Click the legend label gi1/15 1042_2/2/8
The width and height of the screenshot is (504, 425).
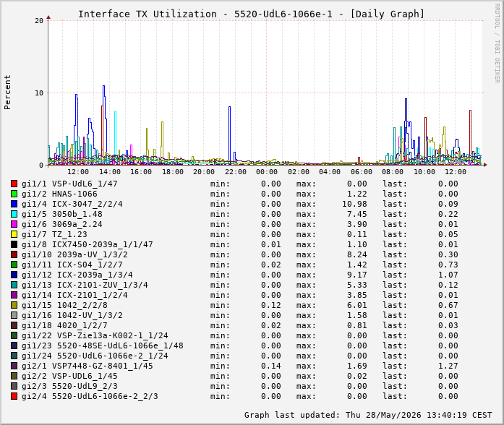coord(64,305)
